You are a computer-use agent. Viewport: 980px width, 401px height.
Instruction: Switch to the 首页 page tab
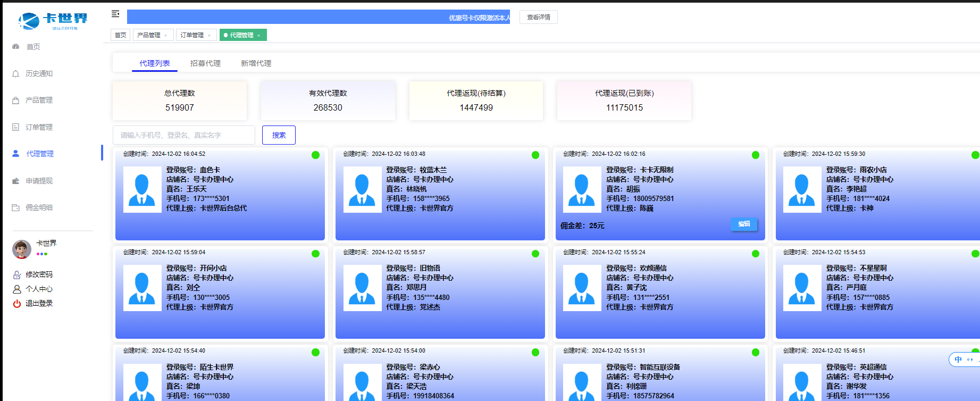click(x=121, y=35)
